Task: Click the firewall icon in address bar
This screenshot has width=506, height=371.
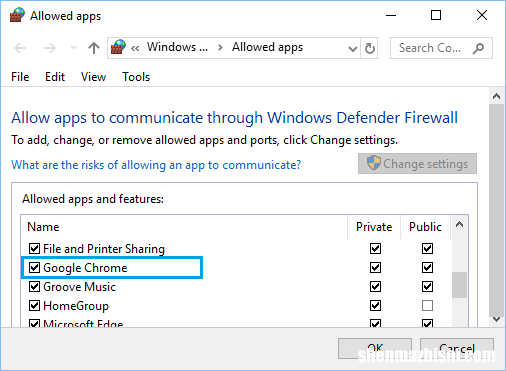Action: [118, 47]
